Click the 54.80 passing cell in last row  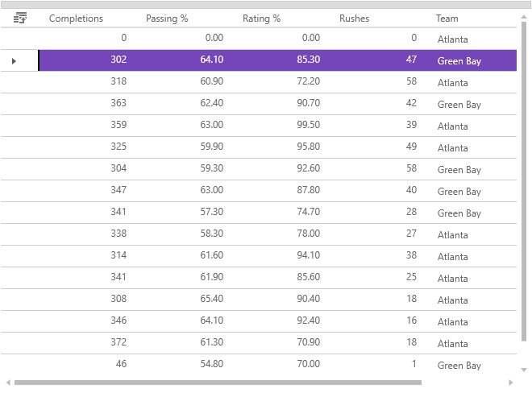pos(183,365)
